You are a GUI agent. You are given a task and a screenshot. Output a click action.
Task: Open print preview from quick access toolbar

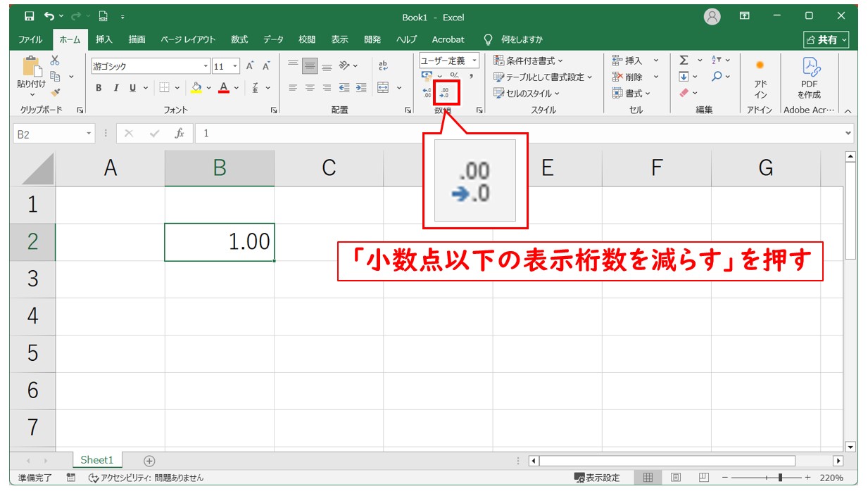103,16
